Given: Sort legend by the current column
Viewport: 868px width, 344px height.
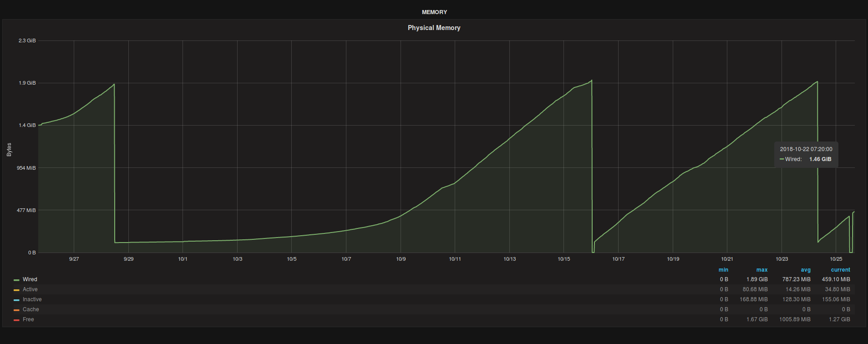Looking at the screenshot, I should tap(840, 270).
